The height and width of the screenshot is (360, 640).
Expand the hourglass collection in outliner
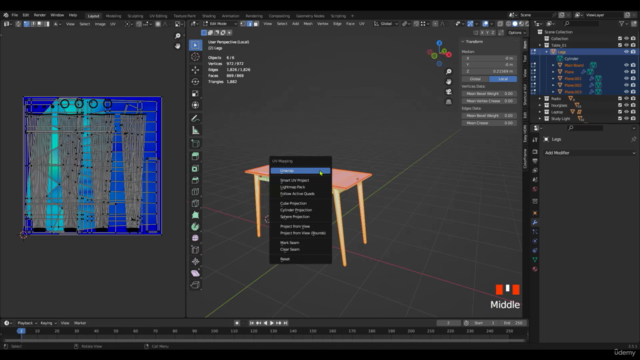[540, 105]
